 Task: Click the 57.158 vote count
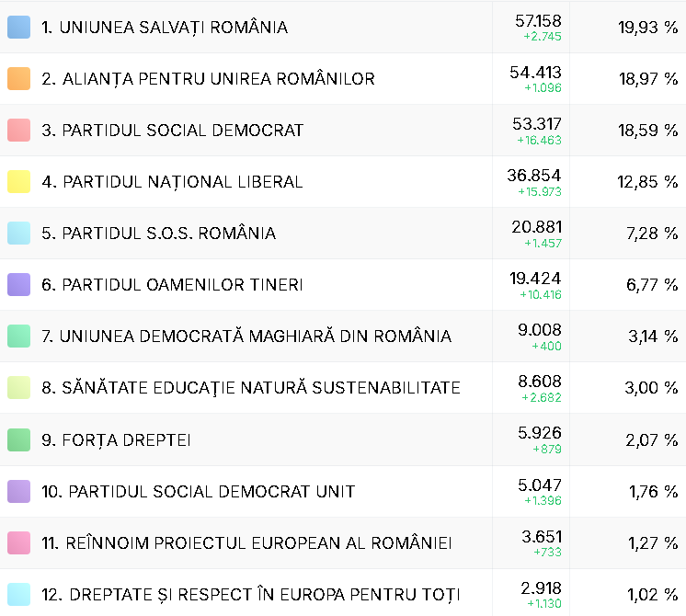tap(536, 21)
